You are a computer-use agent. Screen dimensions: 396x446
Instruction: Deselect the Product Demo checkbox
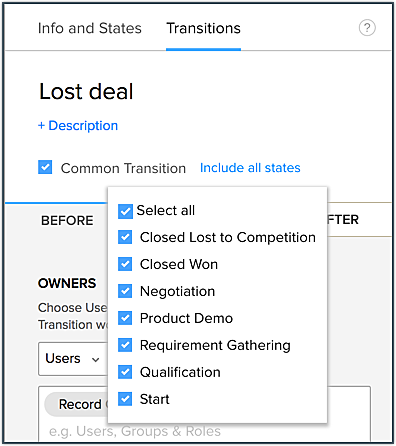[125, 318]
